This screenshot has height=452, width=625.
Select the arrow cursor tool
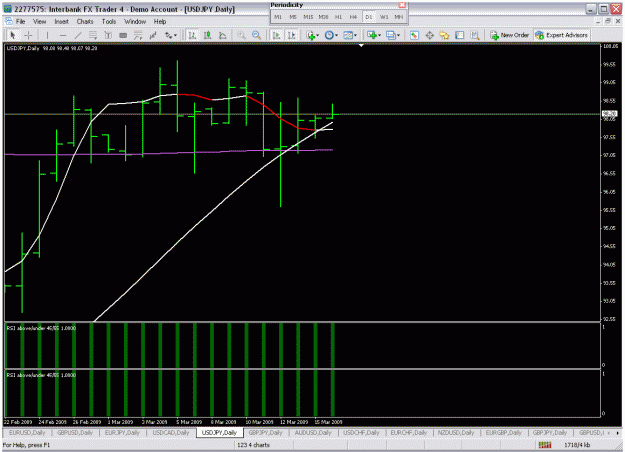(x=12, y=35)
